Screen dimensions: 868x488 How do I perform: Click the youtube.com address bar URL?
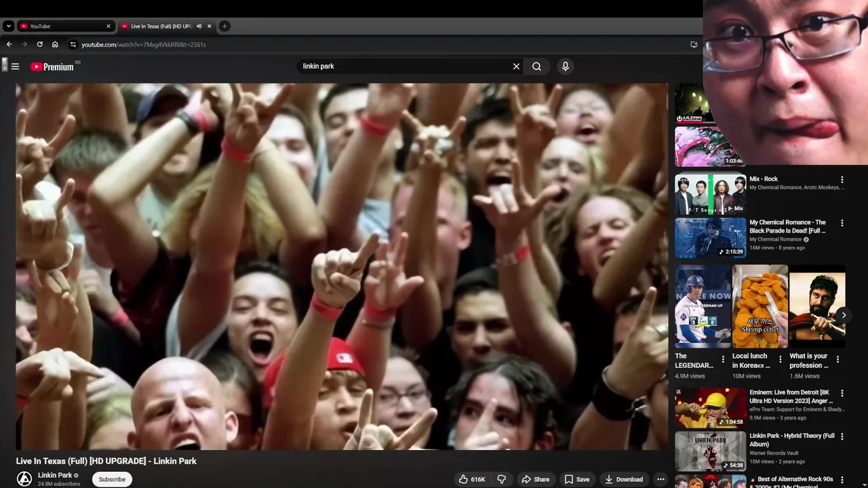coord(144,45)
